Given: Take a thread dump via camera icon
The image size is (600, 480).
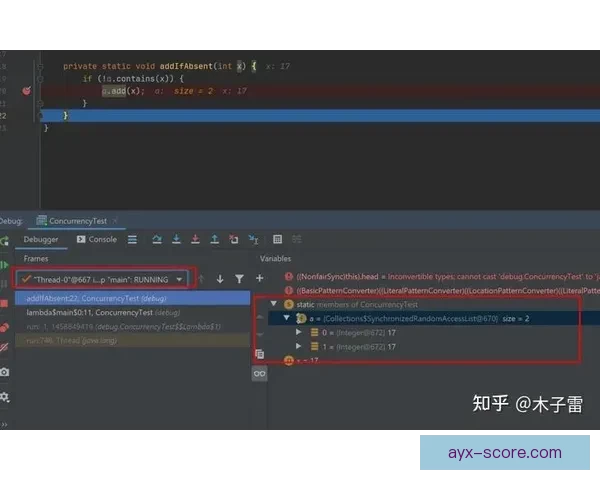Looking at the screenshot, I should coord(4,372).
